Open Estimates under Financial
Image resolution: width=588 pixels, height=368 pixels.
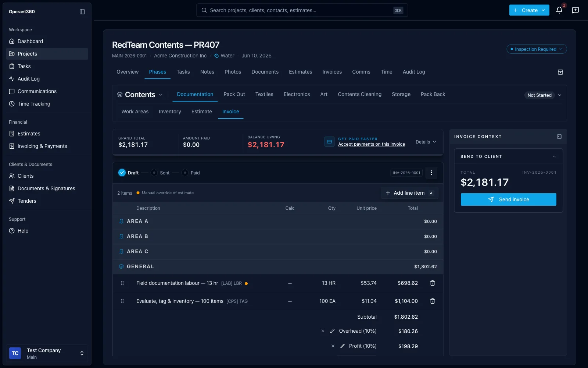click(47, 134)
